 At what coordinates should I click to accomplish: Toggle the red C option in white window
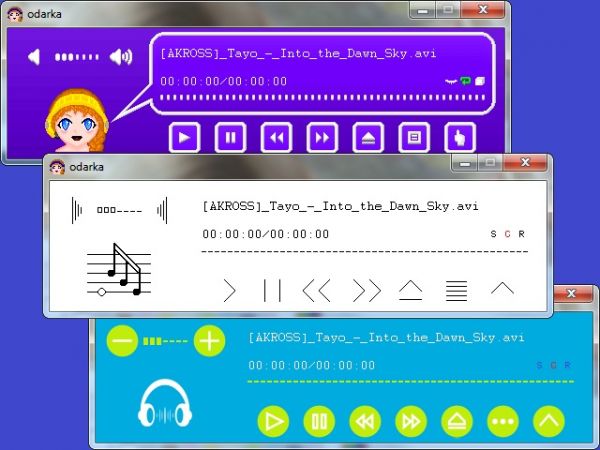pyautogui.click(x=507, y=234)
